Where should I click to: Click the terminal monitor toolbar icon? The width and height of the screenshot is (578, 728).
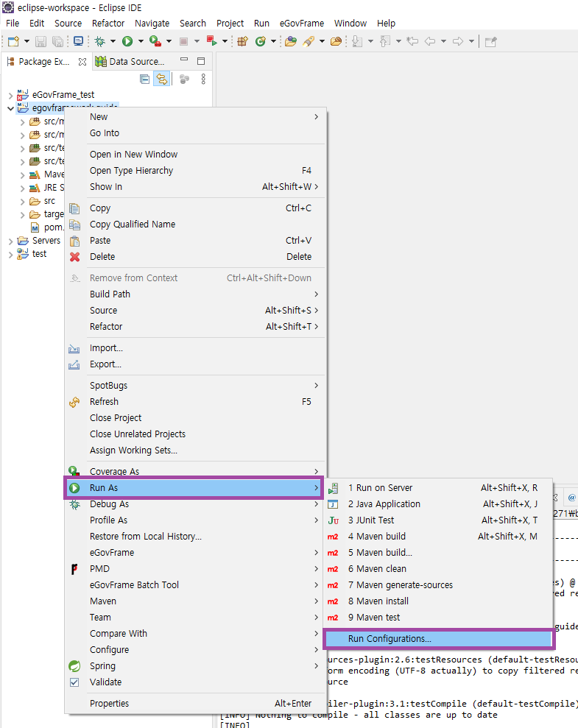click(x=79, y=41)
